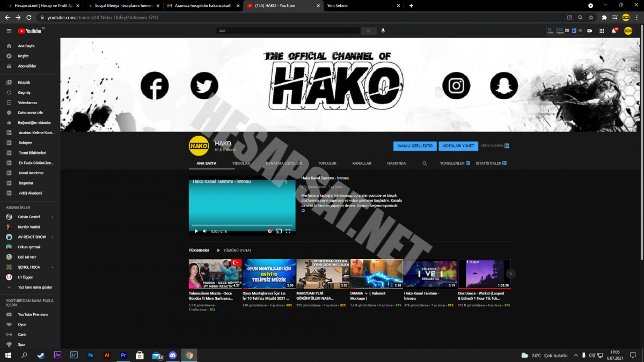Screen dimensions: 644x362
Task: Open vidIQ Akademi link
Action: coord(30,193)
